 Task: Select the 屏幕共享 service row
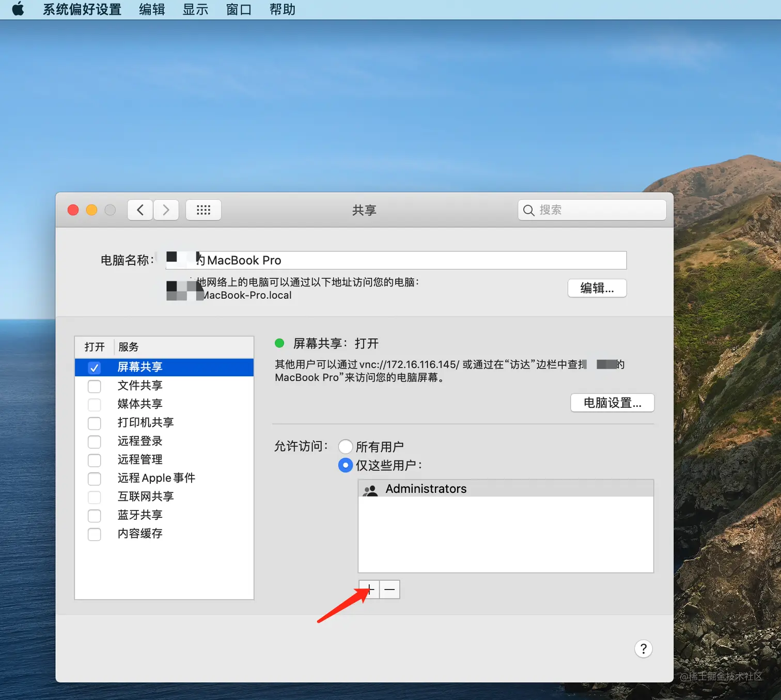coord(164,367)
